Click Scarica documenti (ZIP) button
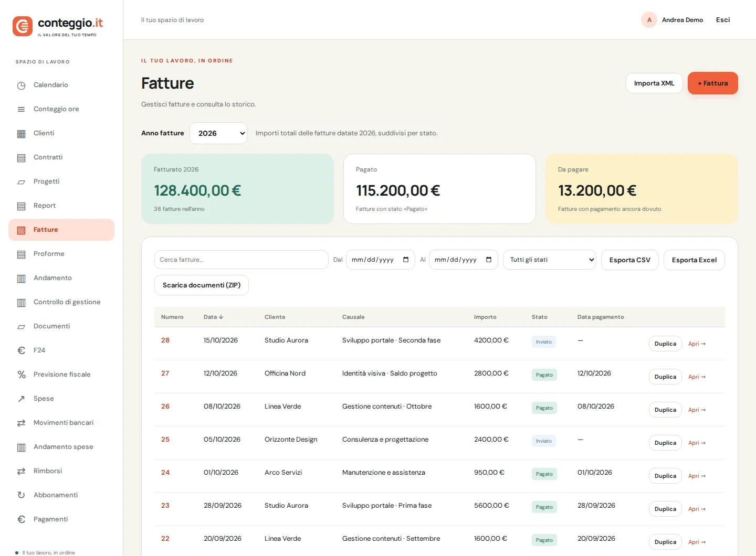The image size is (756, 556). [x=202, y=285]
